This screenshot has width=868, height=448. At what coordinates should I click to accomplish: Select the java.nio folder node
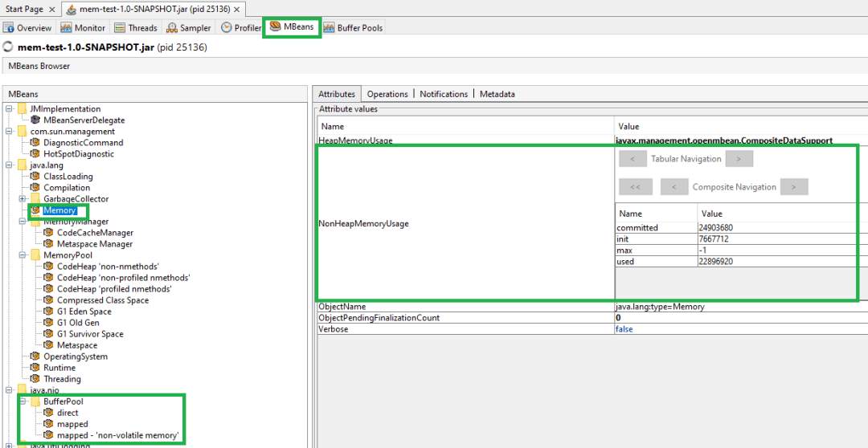tap(45, 390)
